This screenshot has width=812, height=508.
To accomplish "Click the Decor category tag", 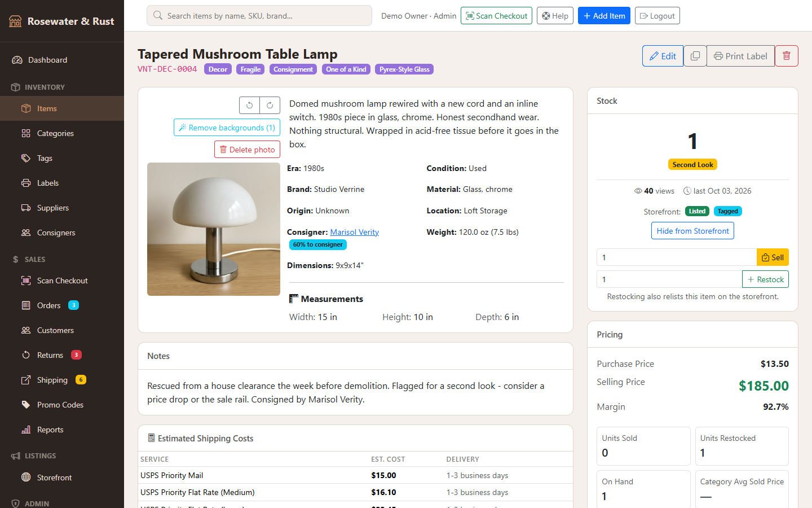I will pyautogui.click(x=218, y=69).
